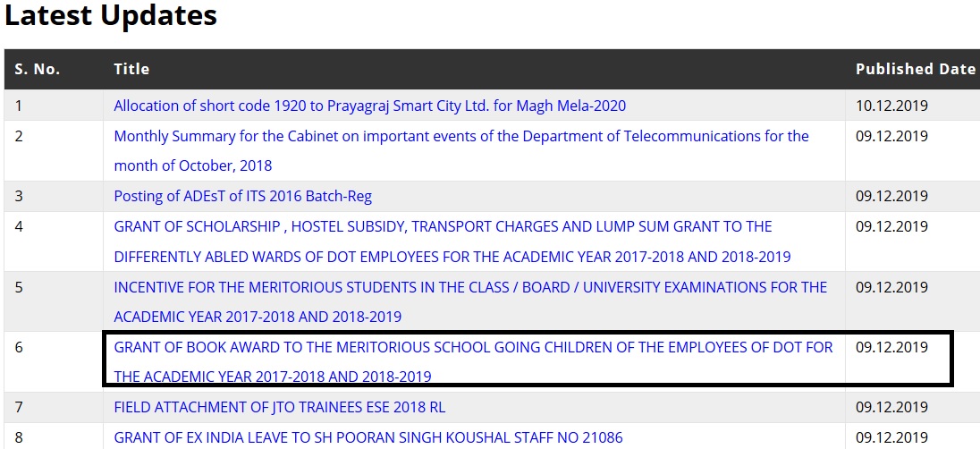
Task: Click the published date of row 5
Action: pos(891,287)
